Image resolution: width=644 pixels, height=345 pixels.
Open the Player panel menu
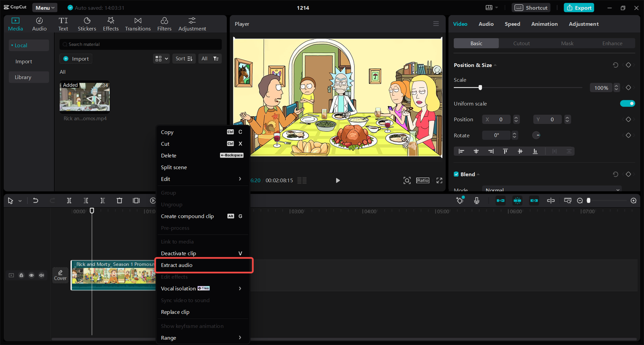point(436,24)
